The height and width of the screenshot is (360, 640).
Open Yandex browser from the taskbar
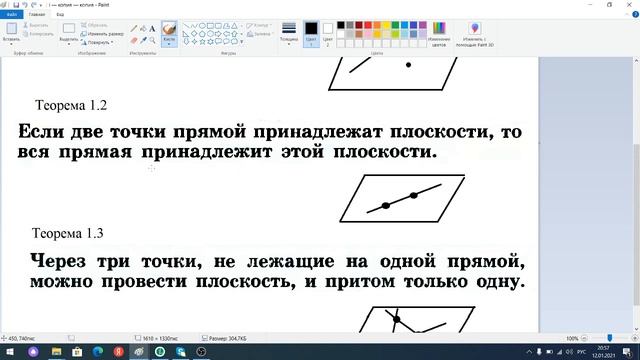click(118, 351)
